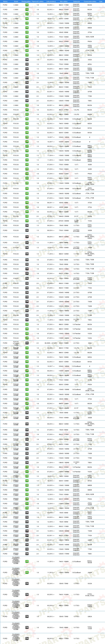Viewport: 105px width, 644px height.
Task: Click the diesel ON icon in the Tourneo Connect XVGA row
Action: (27, 595)
